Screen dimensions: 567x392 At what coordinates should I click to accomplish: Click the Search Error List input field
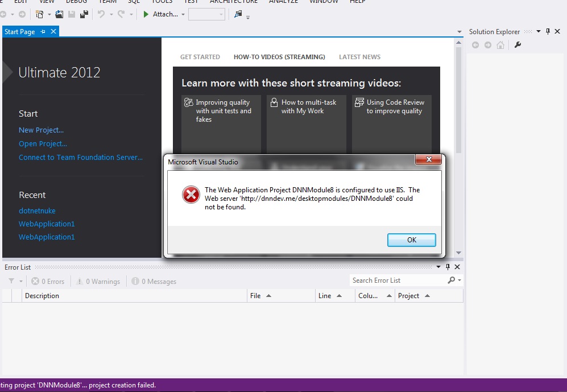[x=398, y=280]
